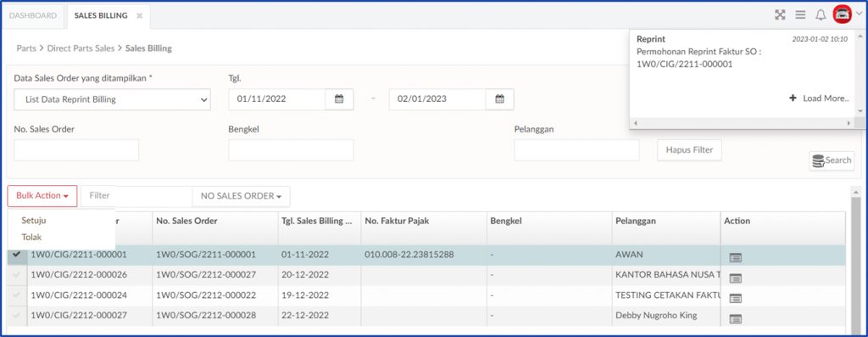Select cell 1W0/SOG/2212-000027

point(206,275)
